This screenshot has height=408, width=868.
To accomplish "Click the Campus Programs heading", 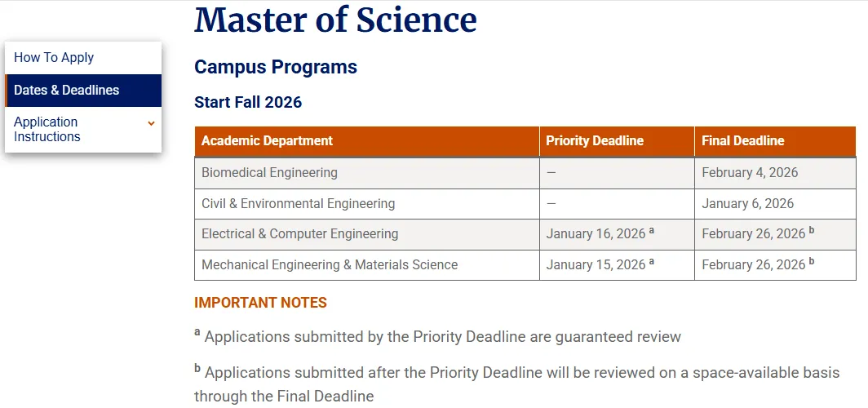I will coord(276,67).
